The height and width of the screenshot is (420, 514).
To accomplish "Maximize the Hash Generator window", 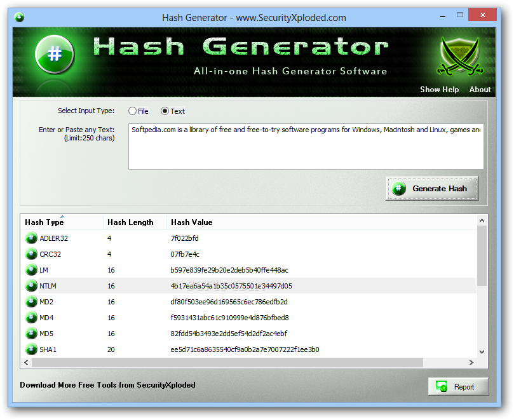I will [460, 15].
